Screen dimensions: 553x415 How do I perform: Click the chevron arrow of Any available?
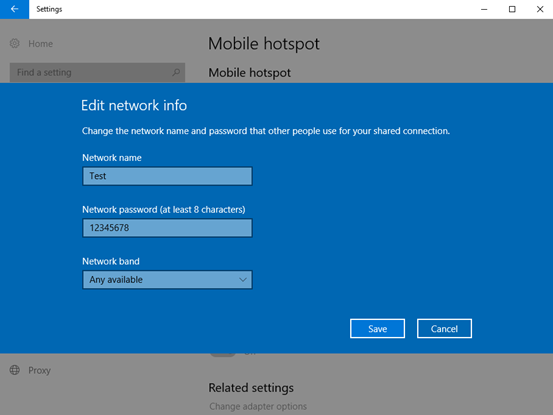[x=243, y=280]
